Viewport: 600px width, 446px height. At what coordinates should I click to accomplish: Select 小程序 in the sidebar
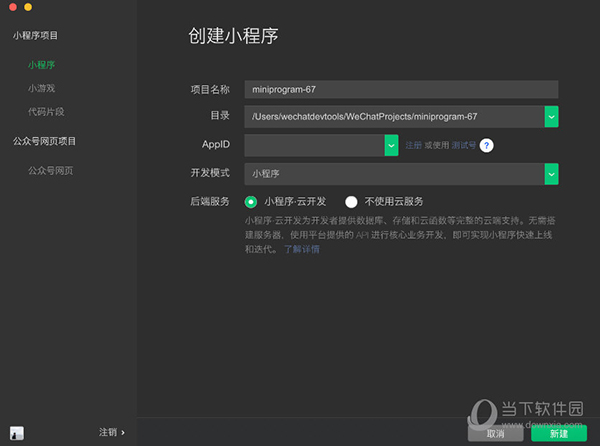click(41, 65)
